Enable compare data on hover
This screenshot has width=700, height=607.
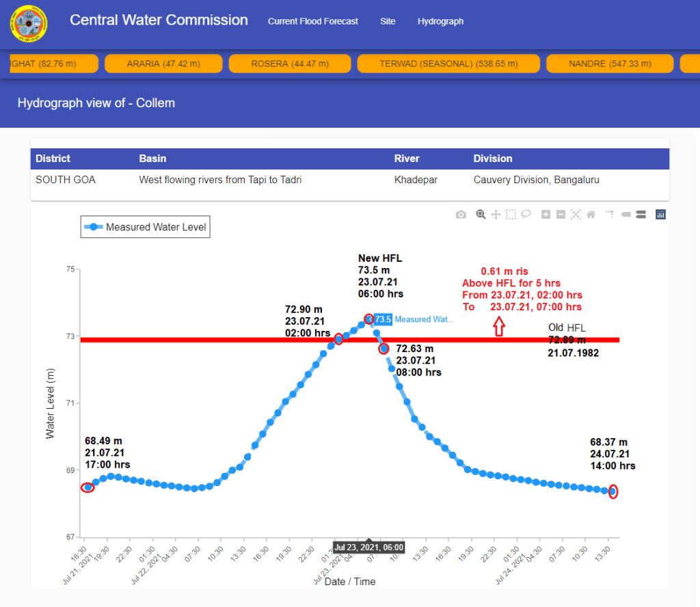click(x=641, y=215)
